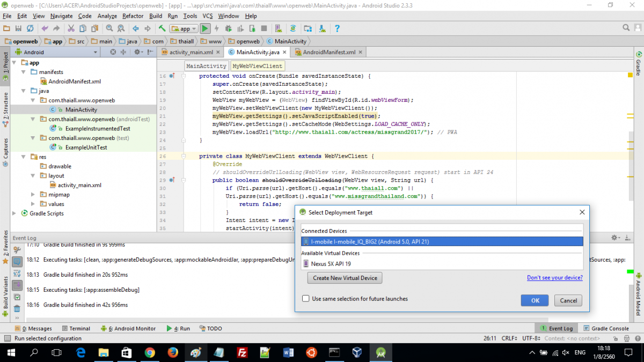The width and height of the screenshot is (644, 362).
Task: Click the scroll from source target icon
Action: click(x=113, y=52)
